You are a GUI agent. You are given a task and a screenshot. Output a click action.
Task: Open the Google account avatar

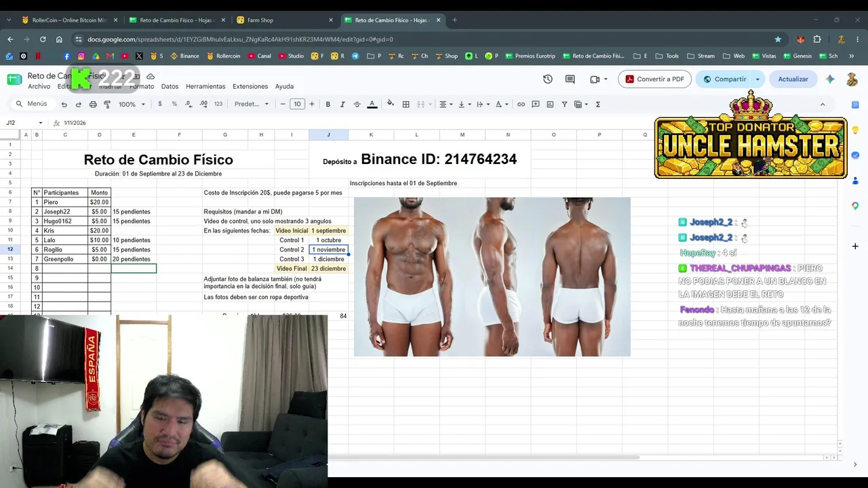coord(852,79)
